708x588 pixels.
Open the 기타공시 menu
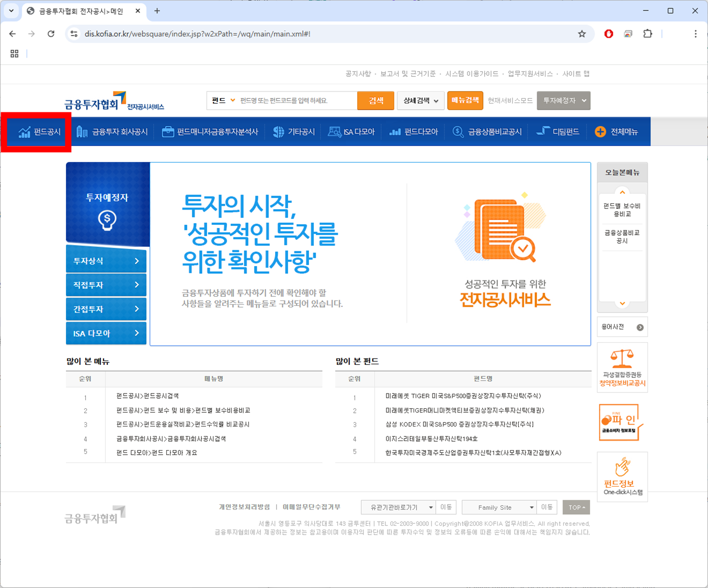click(294, 132)
